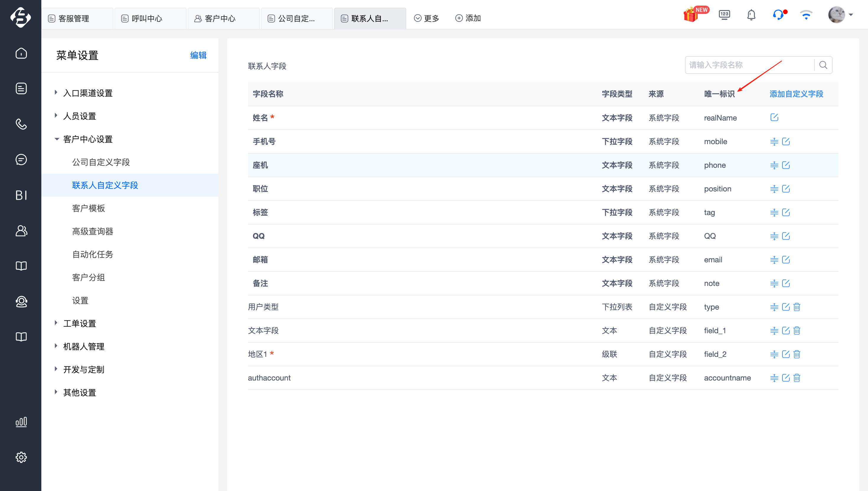Image resolution: width=868 pixels, height=491 pixels.
Task: Click the app logo at top-left
Action: [21, 17]
